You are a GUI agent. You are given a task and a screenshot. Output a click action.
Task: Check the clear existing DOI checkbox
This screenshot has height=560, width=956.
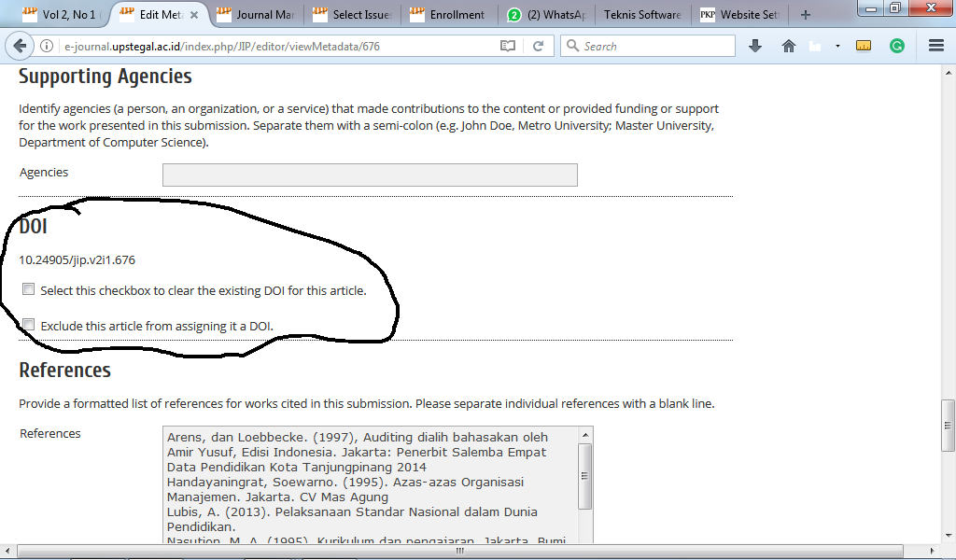(x=29, y=289)
